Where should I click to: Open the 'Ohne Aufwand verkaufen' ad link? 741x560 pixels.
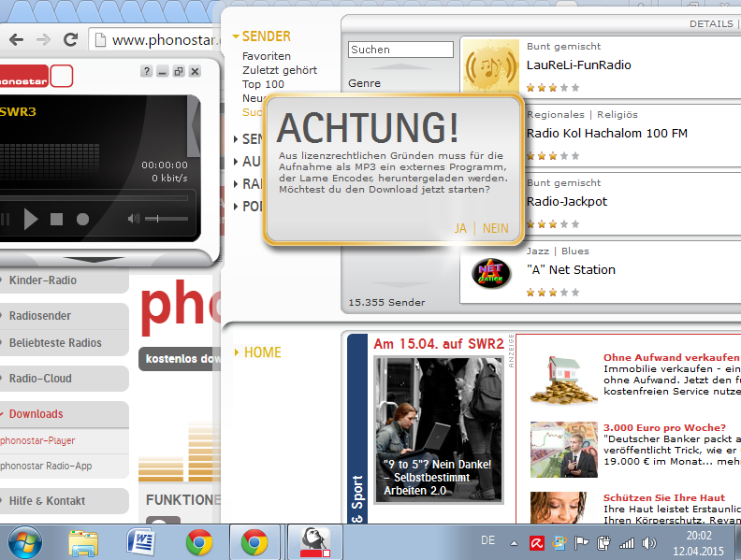[x=672, y=357]
